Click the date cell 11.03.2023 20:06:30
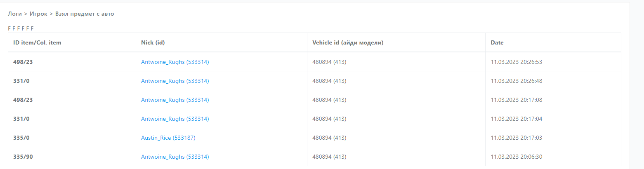Image resolution: width=644 pixels, height=169 pixels. 516,157
